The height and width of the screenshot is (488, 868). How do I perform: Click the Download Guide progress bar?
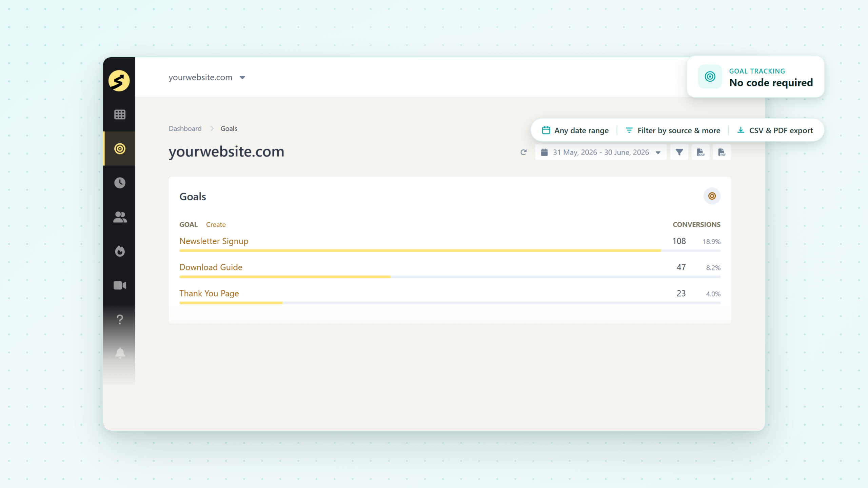coord(450,277)
